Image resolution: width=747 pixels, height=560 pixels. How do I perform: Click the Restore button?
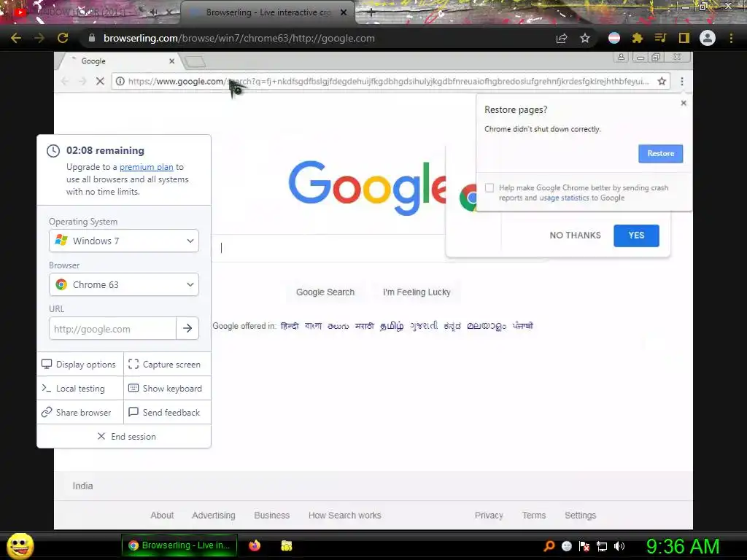(x=660, y=153)
